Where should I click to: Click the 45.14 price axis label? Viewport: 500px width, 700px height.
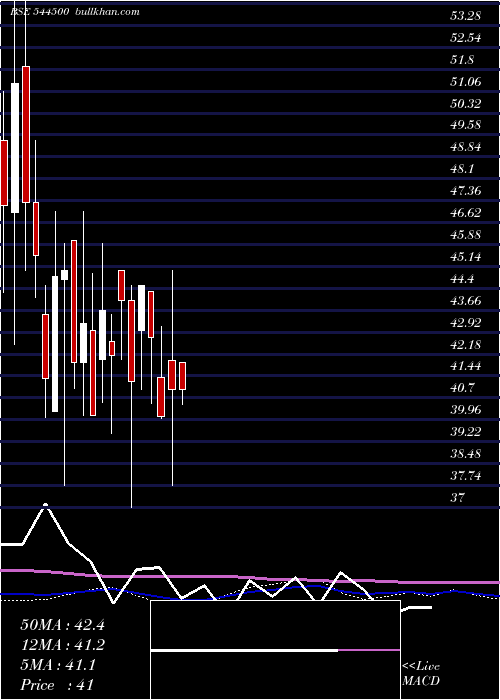click(466, 257)
